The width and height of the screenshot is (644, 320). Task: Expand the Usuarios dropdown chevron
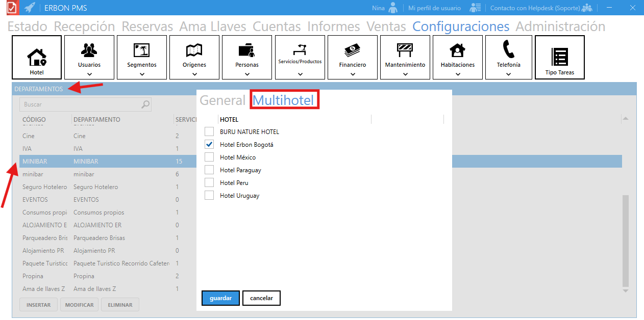click(89, 74)
